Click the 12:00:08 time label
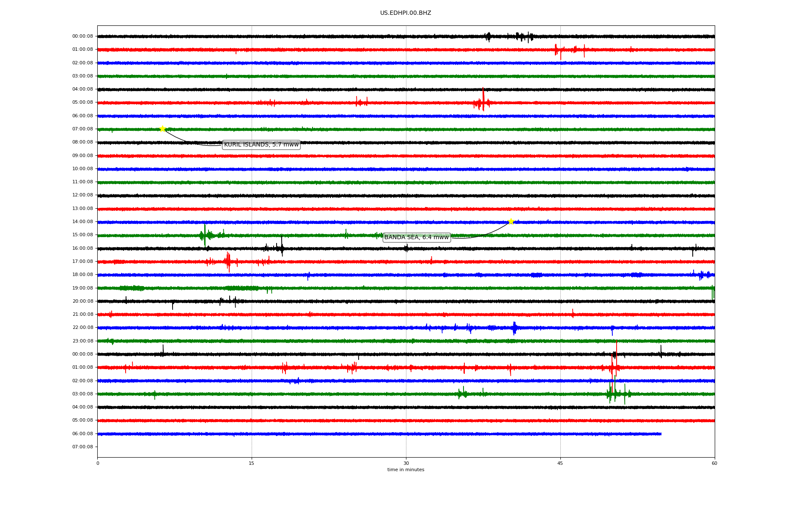Screen dimensions: 812x508 (x=82, y=195)
